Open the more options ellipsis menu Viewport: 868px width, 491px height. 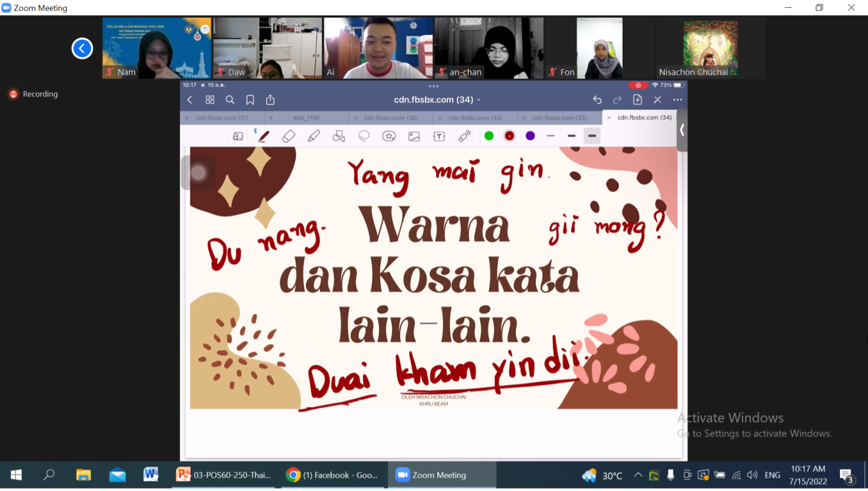point(677,99)
